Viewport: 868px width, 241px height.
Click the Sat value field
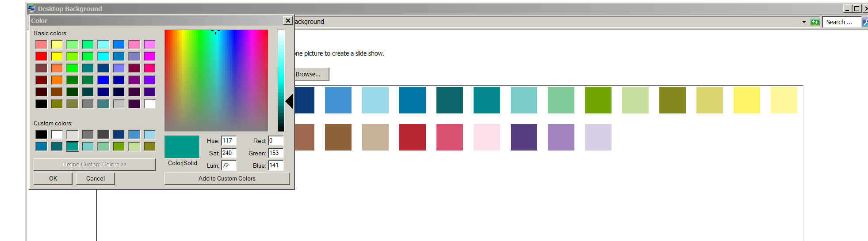click(x=229, y=153)
